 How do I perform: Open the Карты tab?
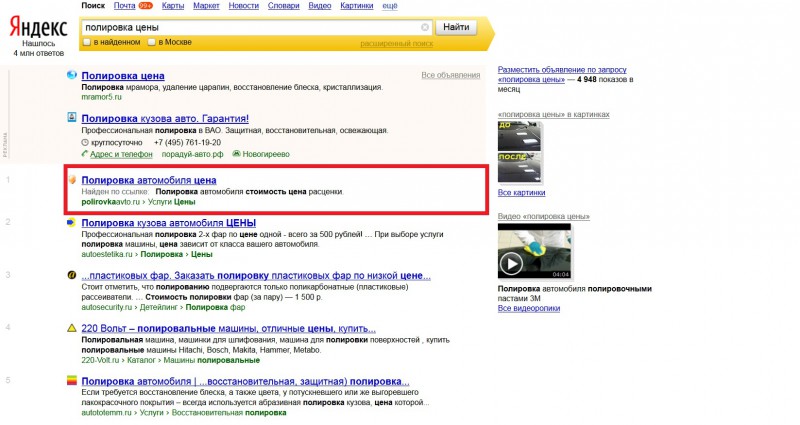[173, 6]
